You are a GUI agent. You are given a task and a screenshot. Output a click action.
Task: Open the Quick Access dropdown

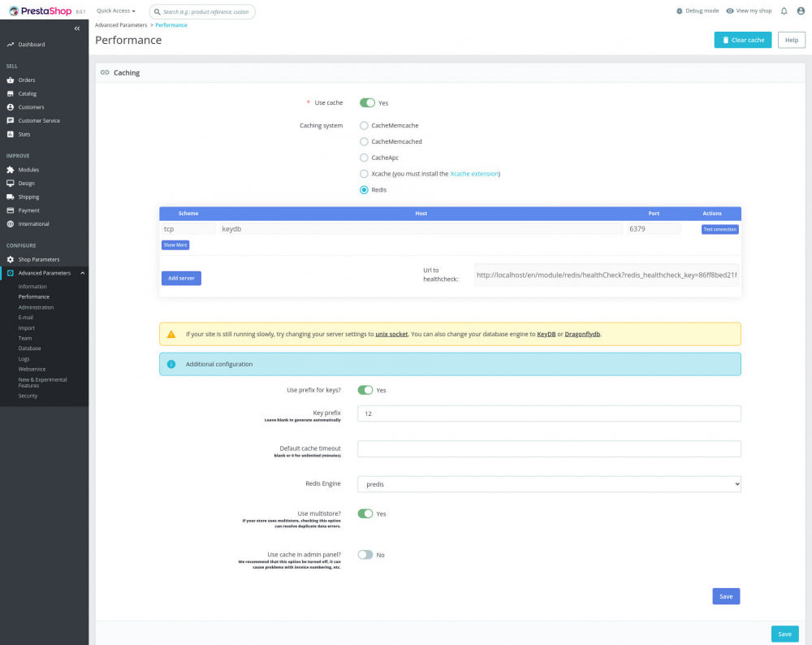[x=116, y=11]
